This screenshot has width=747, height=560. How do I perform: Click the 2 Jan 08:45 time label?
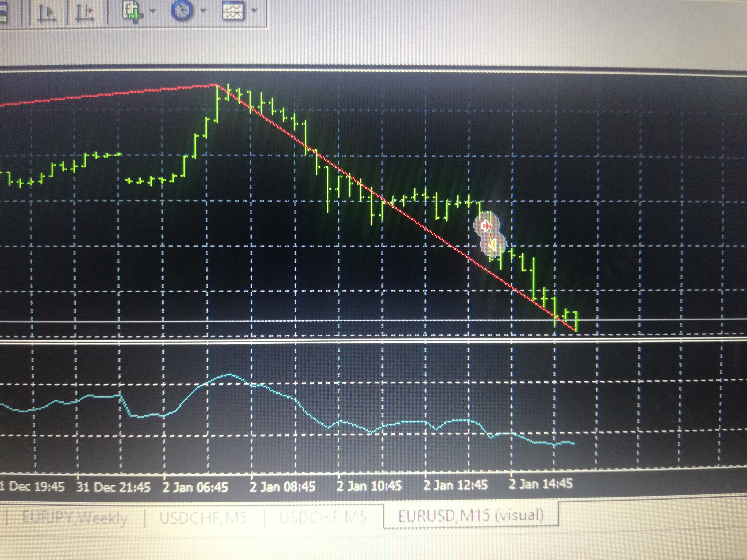(282, 486)
